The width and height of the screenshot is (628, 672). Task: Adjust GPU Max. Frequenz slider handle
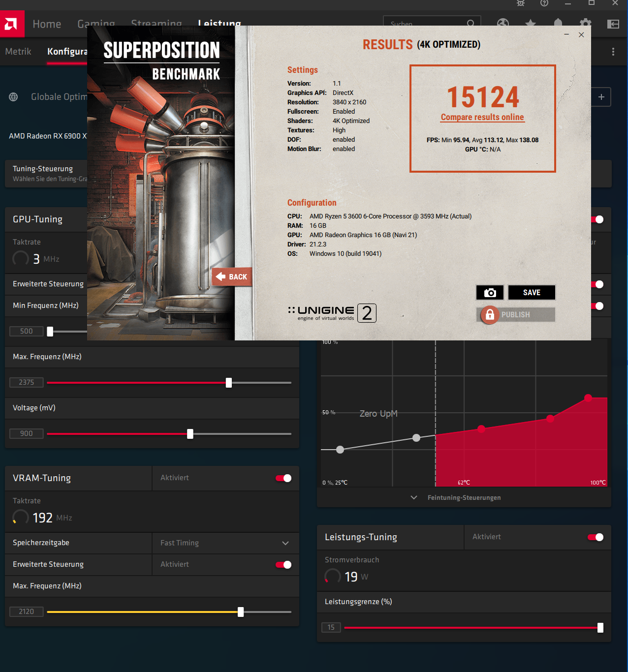click(x=229, y=383)
